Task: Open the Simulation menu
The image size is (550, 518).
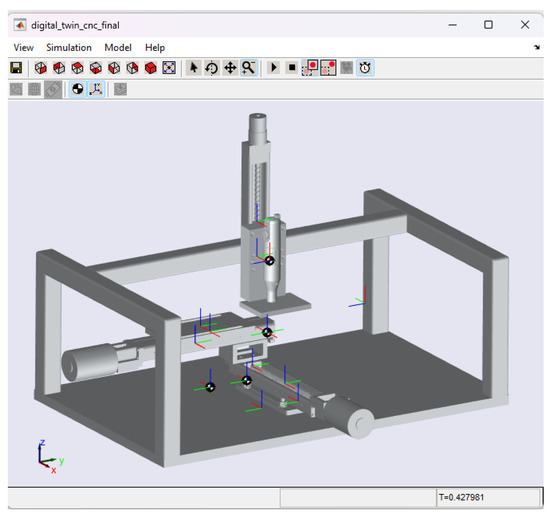Action: (x=69, y=48)
